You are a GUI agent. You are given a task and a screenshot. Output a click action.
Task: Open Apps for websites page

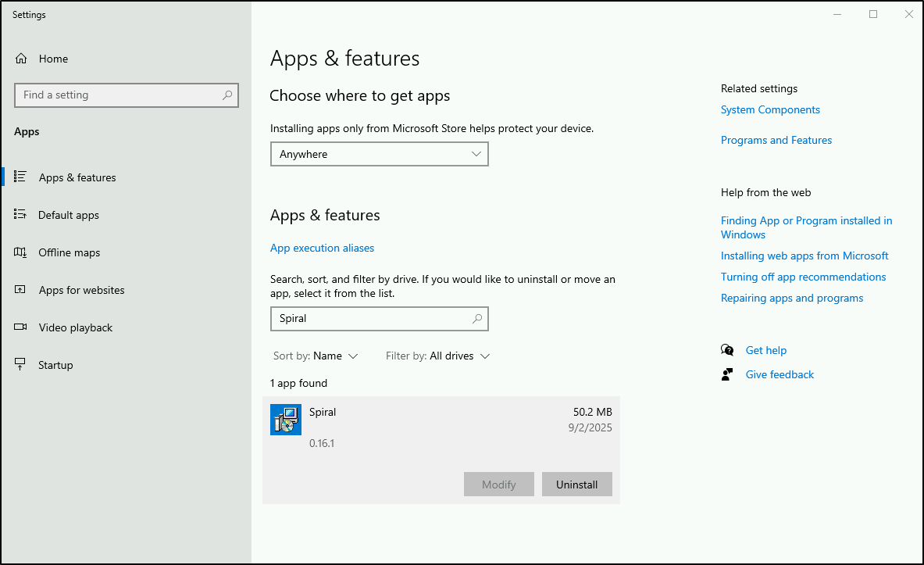click(x=81, y=290)
